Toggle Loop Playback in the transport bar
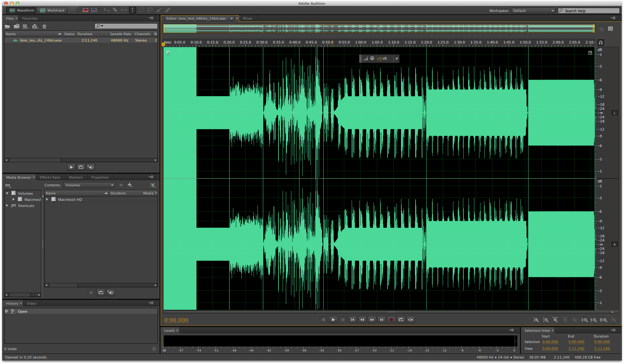624x364 pixels. click(401, 320)
